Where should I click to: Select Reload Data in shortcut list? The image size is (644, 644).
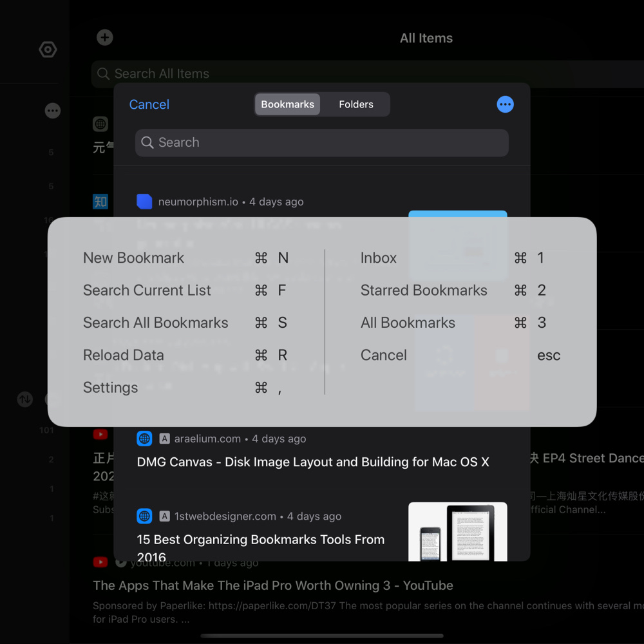pos(124,355)
